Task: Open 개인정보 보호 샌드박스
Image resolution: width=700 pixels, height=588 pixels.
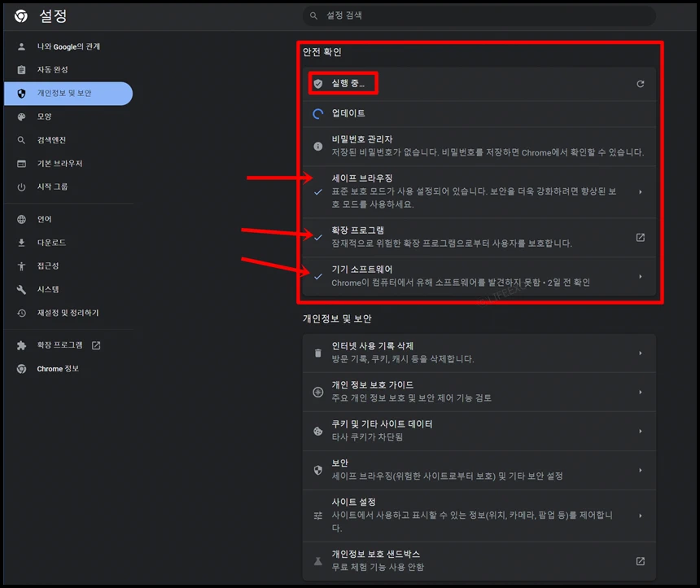Action: 479,561
